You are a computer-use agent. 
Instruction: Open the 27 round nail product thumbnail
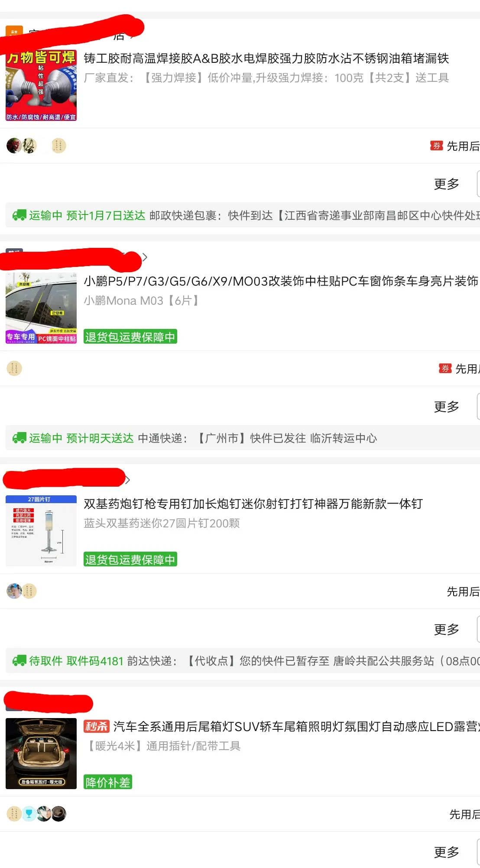click(x=41, y=531)
